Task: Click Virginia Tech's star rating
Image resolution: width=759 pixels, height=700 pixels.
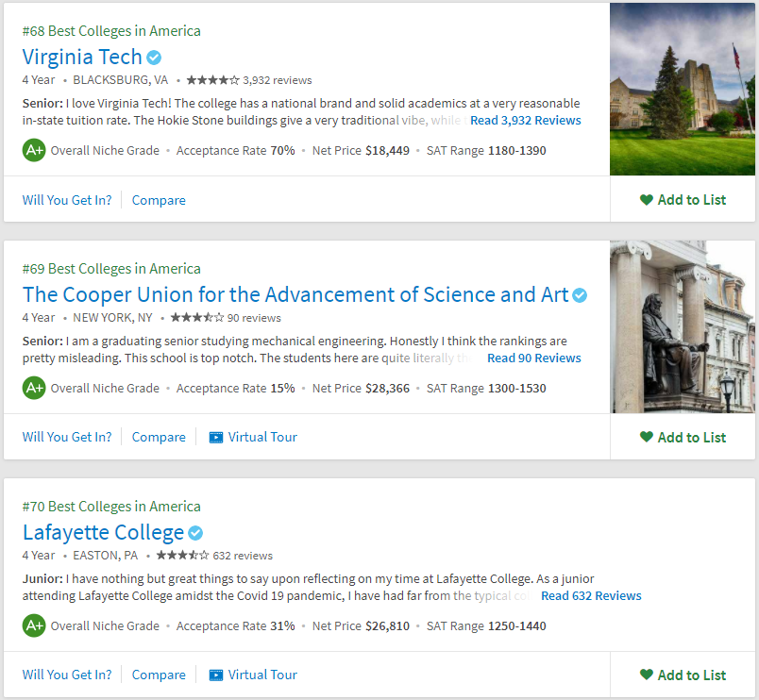Action: pos(213,80)
